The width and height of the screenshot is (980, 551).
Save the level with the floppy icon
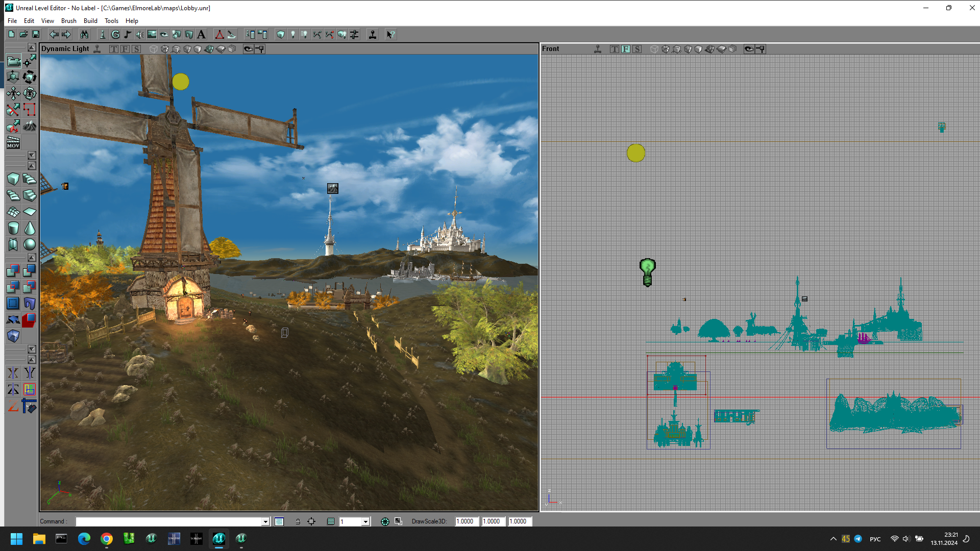point(36,34)
